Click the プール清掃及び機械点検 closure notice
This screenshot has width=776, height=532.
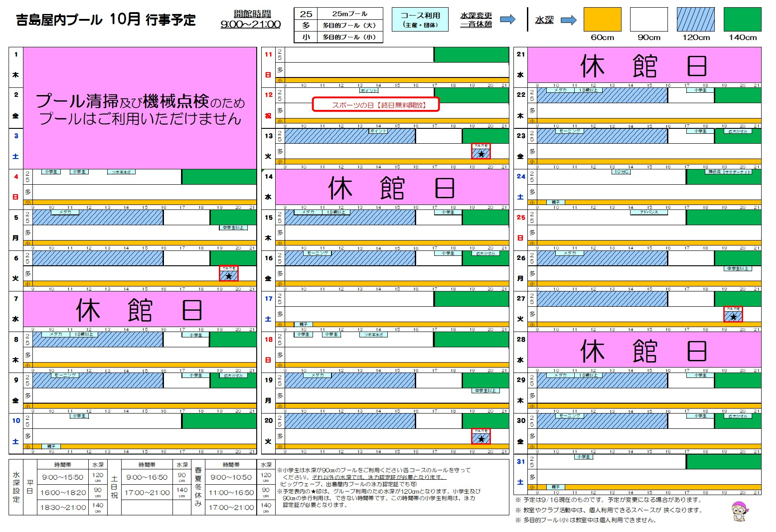140,109
